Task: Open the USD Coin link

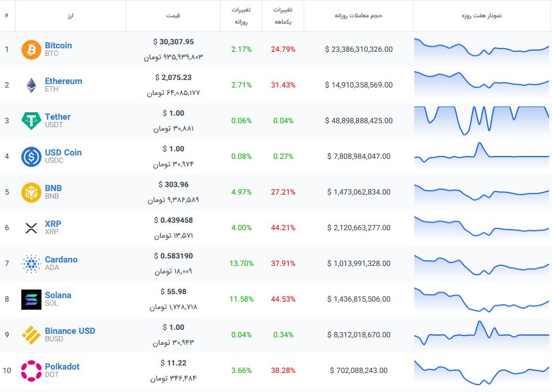Action: click(63, 152)
